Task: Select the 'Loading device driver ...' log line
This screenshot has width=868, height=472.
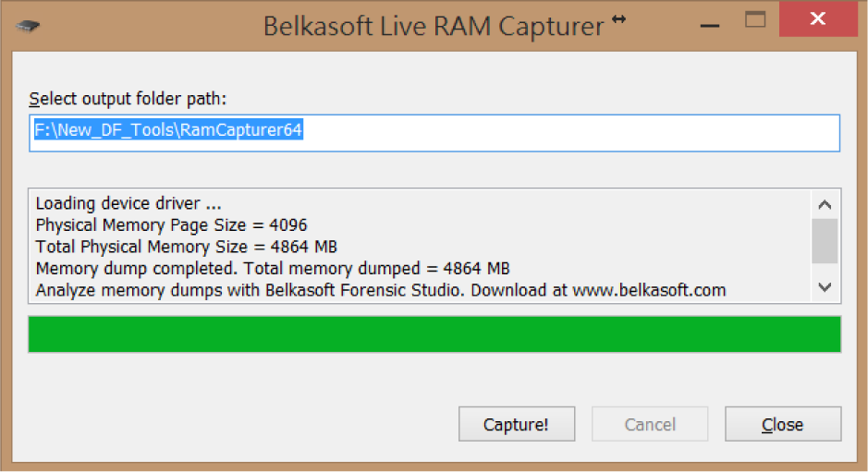Action: 128,203
